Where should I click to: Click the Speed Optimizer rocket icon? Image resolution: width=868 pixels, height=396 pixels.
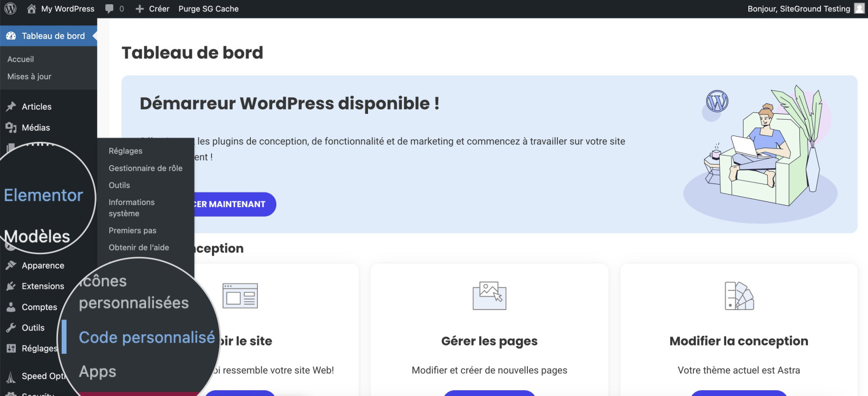(11, 377)
